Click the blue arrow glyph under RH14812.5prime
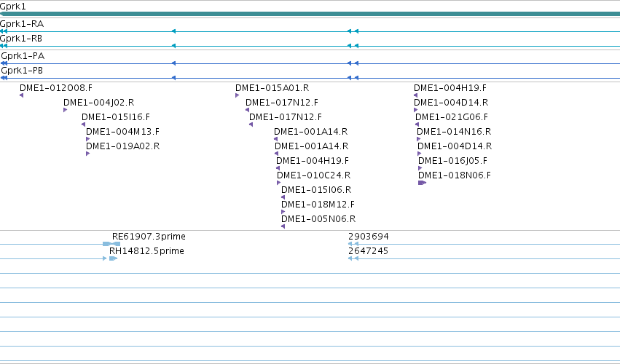The image size is (620, 364). coord(113,258)
